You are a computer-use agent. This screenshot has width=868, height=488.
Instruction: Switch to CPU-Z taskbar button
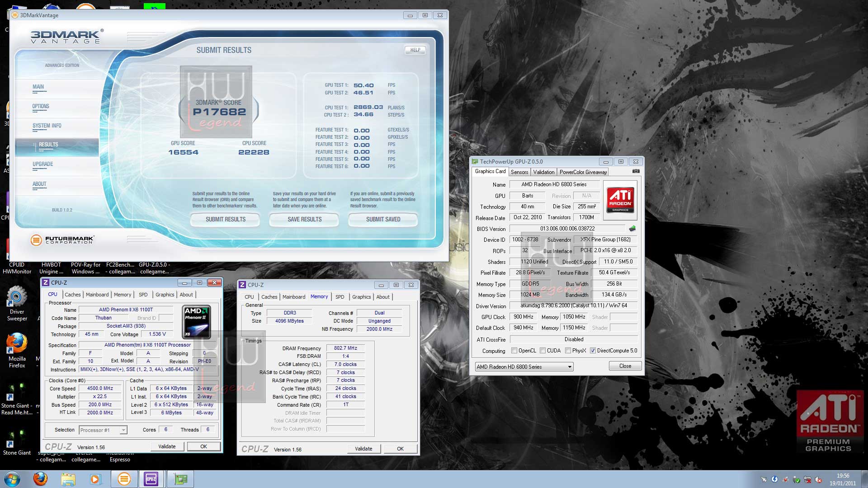pyautogui.click(x=151, y=479)
